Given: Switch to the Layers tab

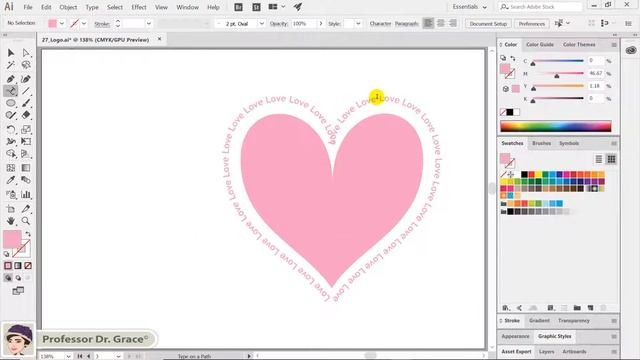Looking at the screenshot, I should click(546, 351).
